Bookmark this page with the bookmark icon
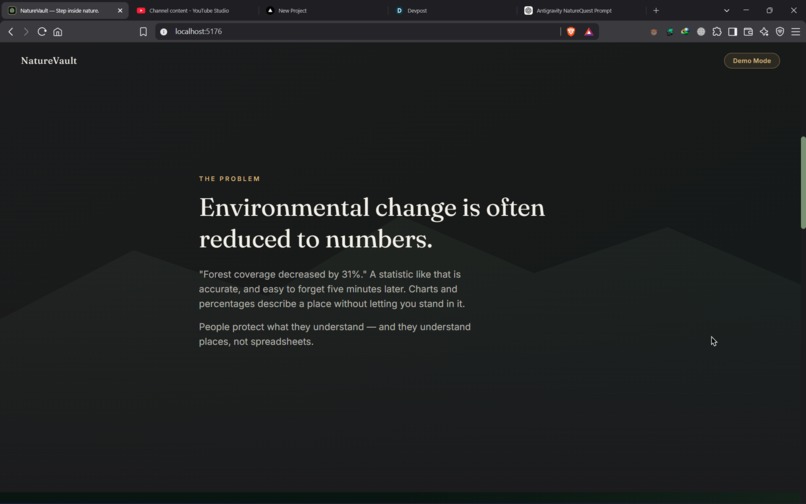The image size is (806, 504). (143, 32)
